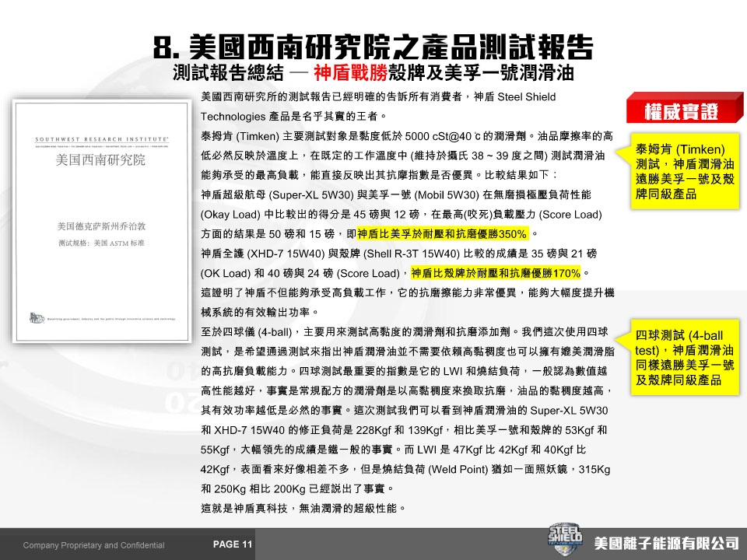The width and height of the screenshot is (747, 560).
Task: Click 测试规格：美国 ASTM 标准 on the report cover
Action: pos(101,243)
